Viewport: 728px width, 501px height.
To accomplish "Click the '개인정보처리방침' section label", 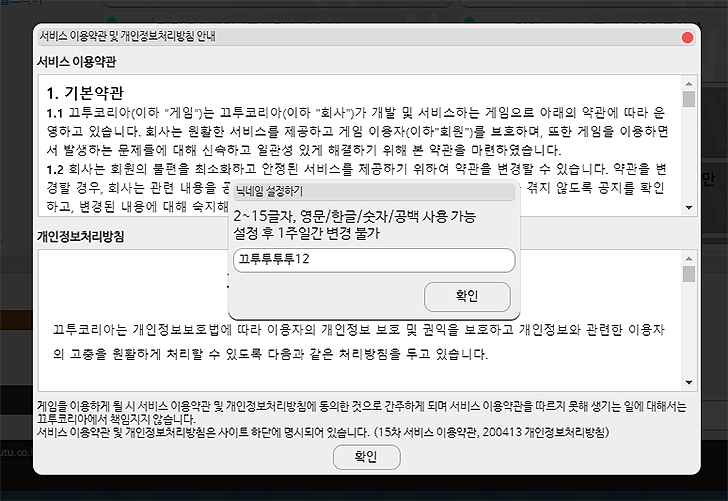I will click(x=80, y=236).
